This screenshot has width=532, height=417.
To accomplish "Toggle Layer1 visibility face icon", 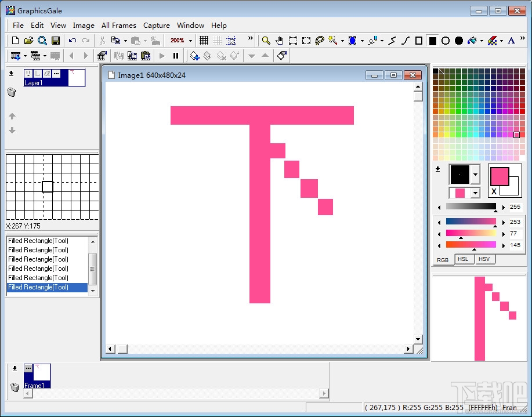I will point(28,74).
